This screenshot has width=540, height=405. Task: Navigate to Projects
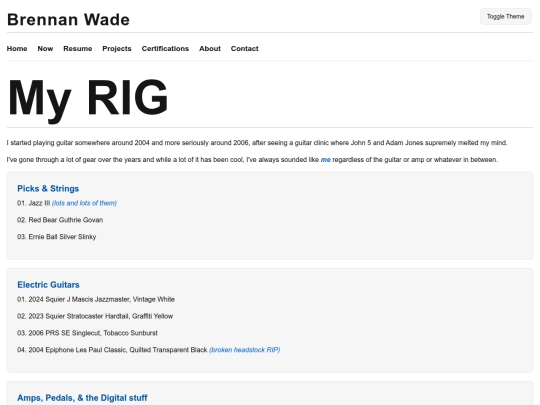point(117,49)
